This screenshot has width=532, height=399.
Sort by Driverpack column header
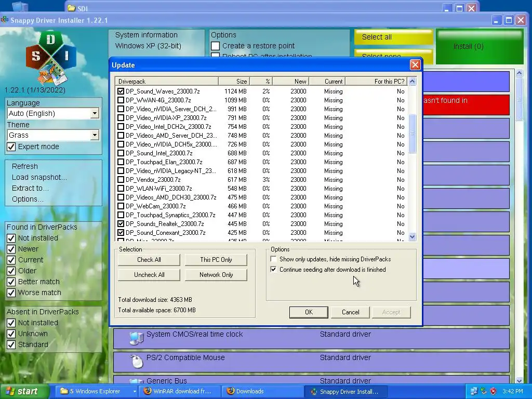(x=167, y=81)
